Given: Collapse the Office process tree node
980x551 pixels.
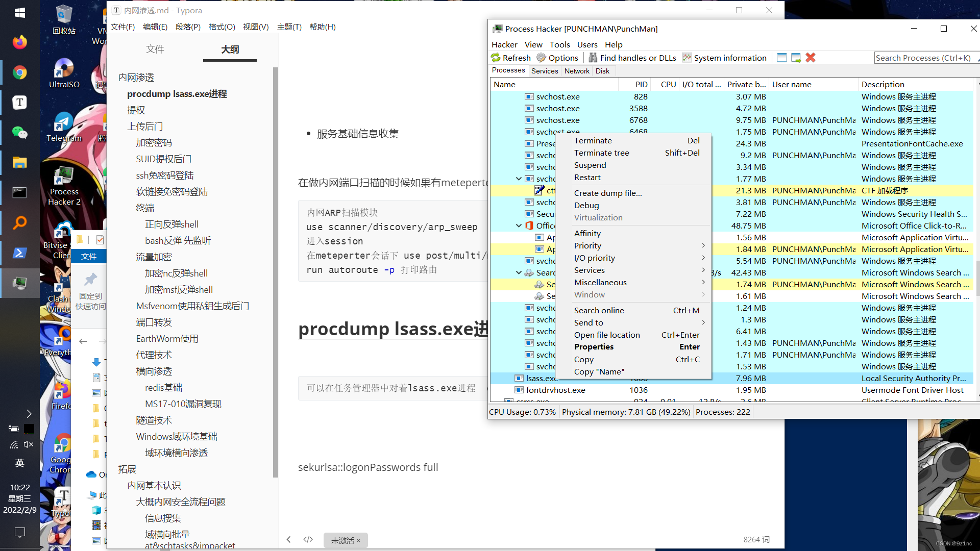Looking at the screenshot, I should click(x=519, y=226).
